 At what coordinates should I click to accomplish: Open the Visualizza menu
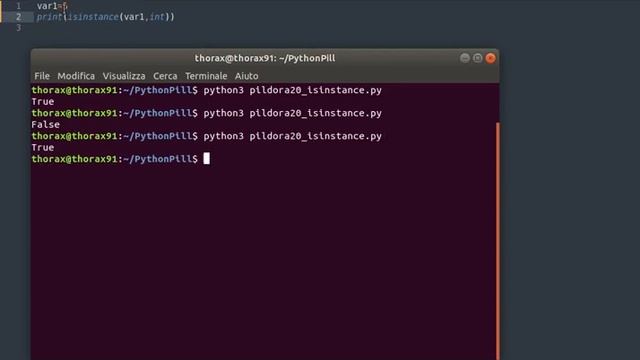click(124, 76)
